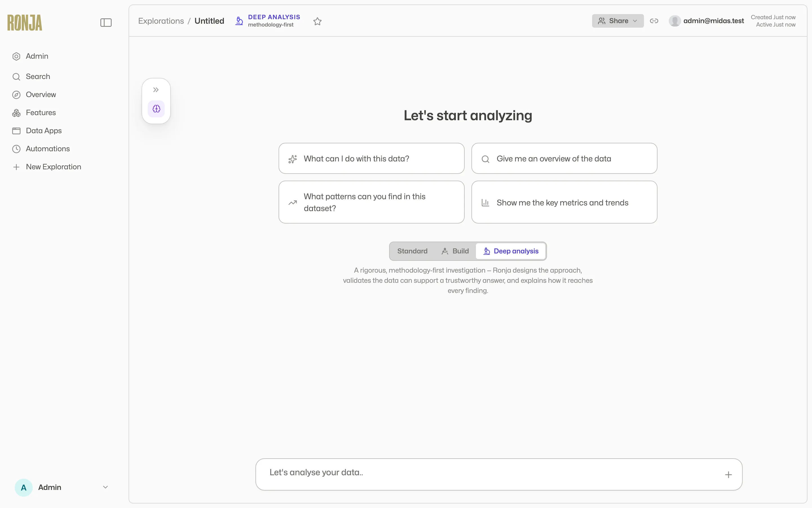
Task: Click the Ronja logo
Action: pyautogui.click(x=25, y=23)
